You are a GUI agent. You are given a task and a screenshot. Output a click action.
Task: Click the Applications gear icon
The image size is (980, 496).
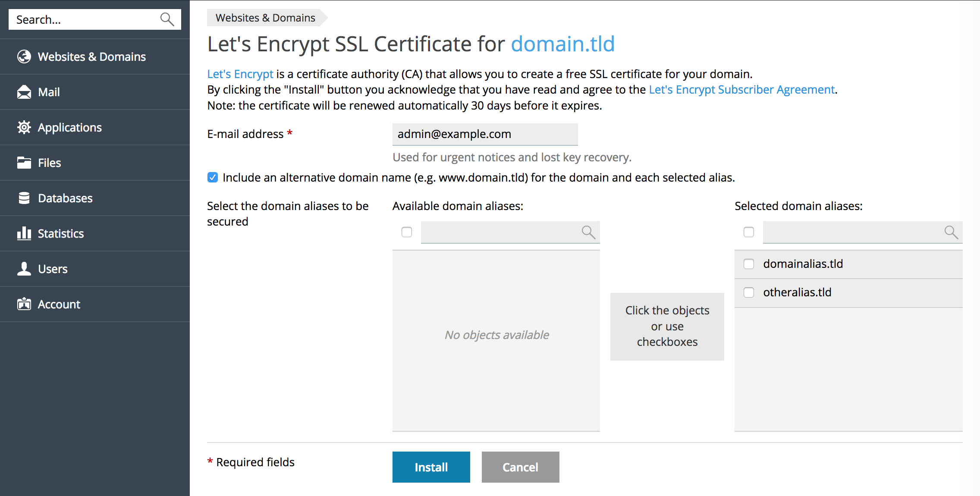click(x=24, y=127)
